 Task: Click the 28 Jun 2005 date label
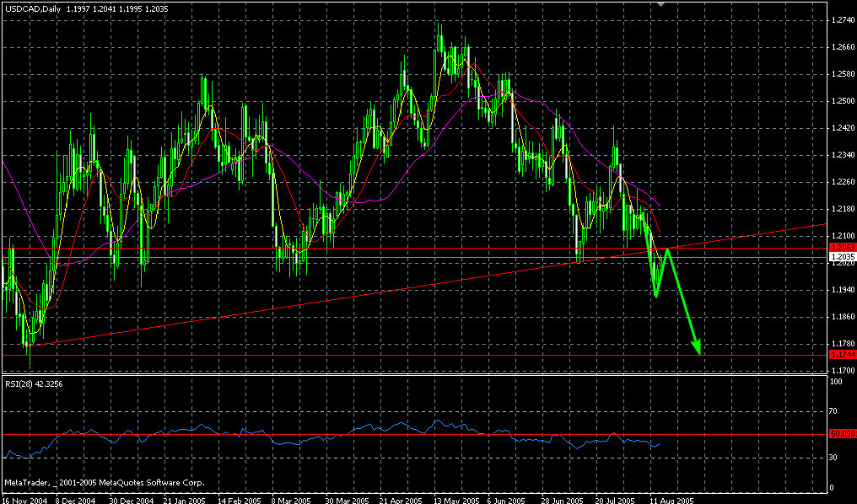[x=563, y=500]
